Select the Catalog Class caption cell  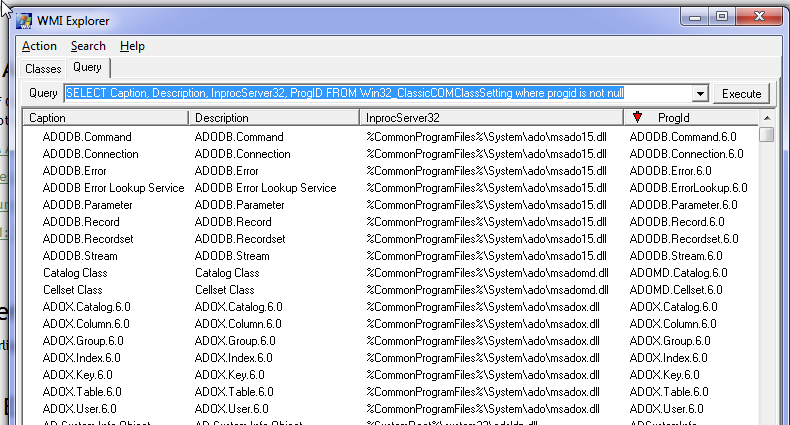[75, 273]
